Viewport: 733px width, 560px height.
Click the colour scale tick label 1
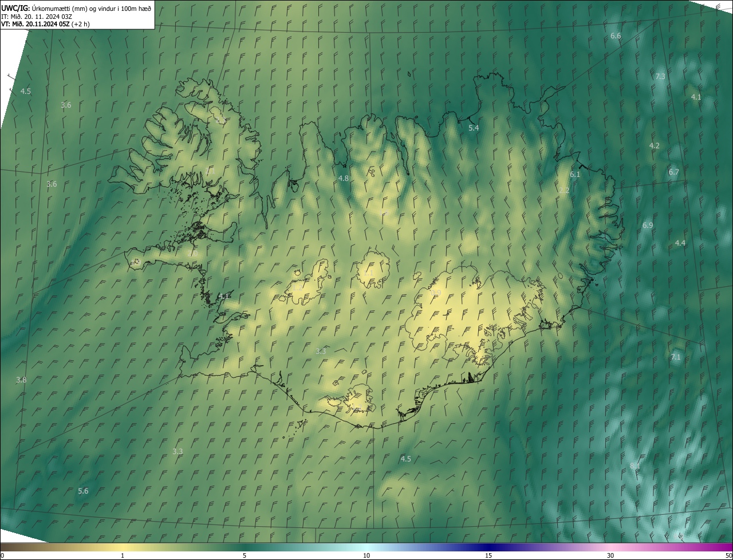point(123,555)
